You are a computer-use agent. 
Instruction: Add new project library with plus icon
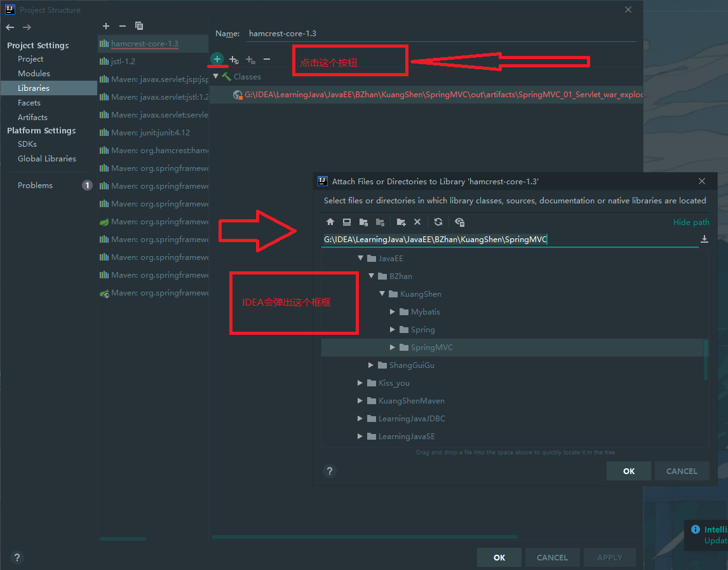point(106,26)
